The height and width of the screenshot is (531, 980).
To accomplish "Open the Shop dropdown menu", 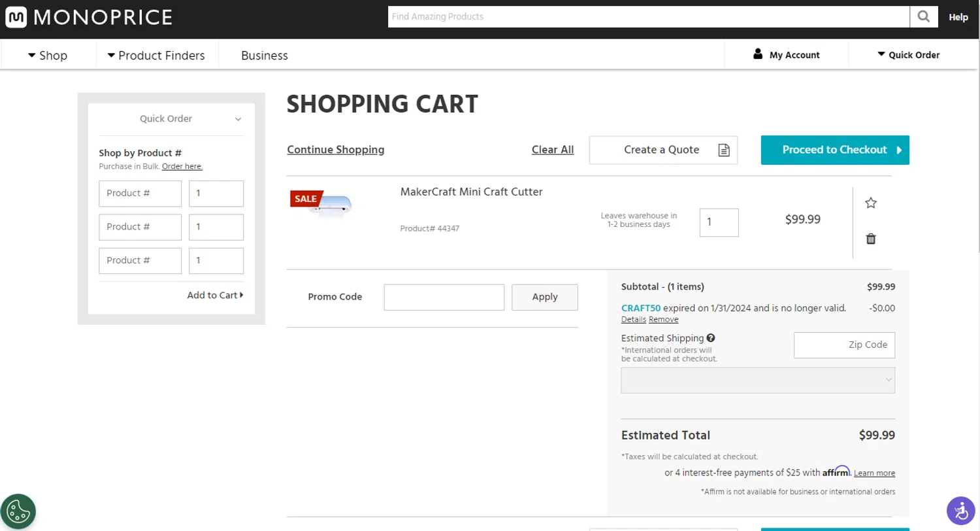I will 48,56.
